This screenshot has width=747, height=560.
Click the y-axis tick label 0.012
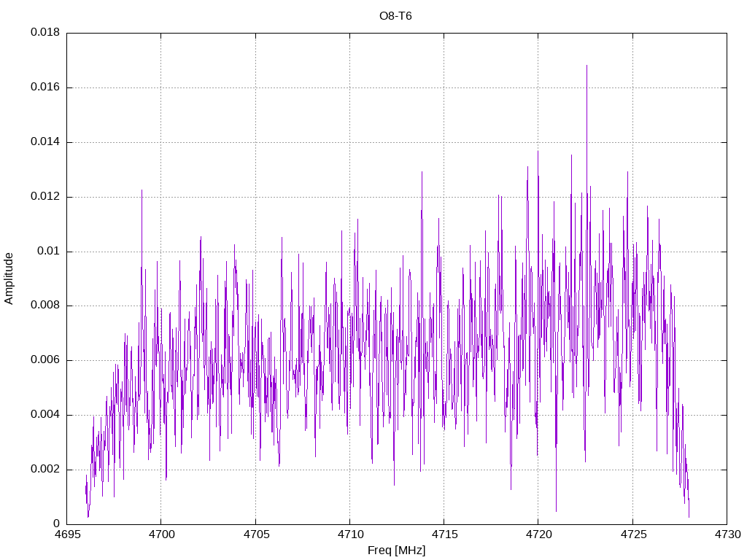(x=45, y=196)
